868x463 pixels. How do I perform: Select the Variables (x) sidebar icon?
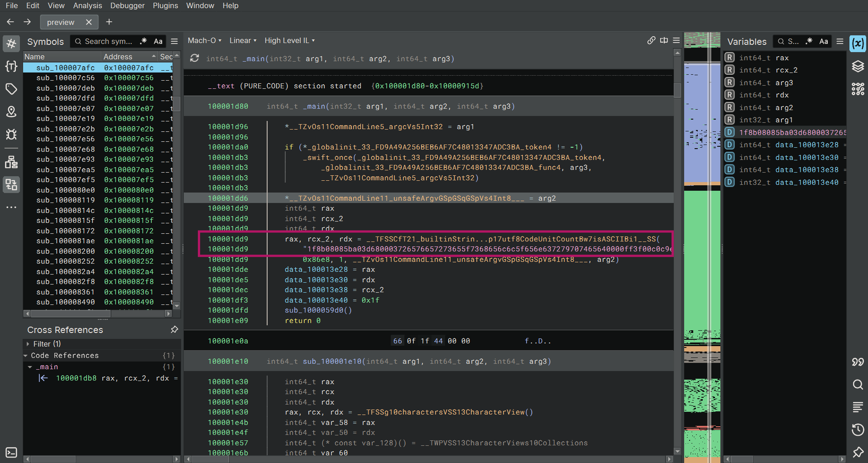pyautogui.click(x=858, y=43)
